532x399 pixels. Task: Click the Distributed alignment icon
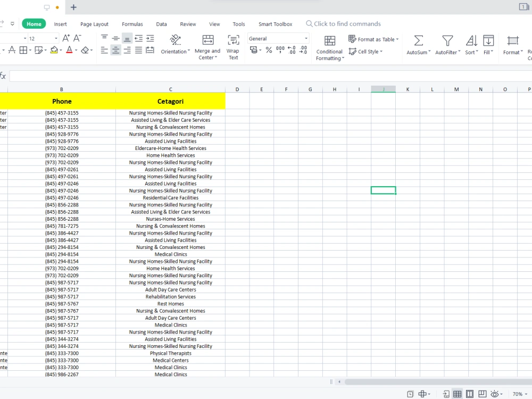(150, 50)
